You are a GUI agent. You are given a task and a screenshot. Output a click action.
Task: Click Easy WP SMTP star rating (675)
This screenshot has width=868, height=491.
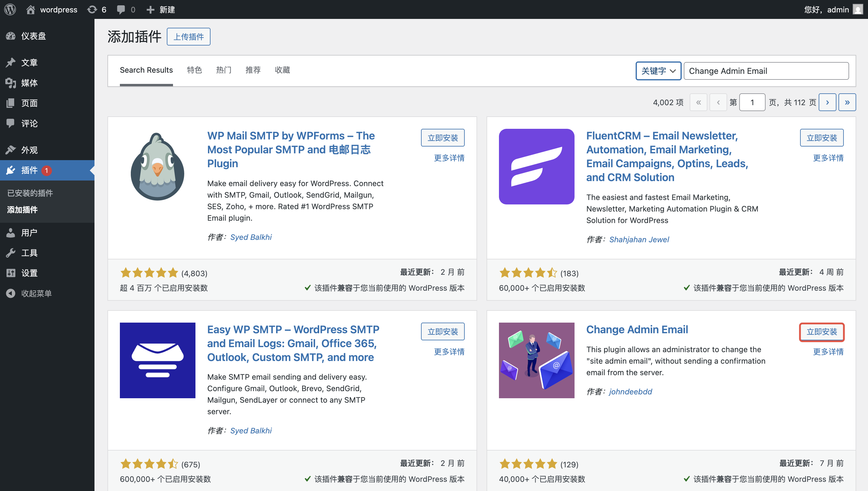(x=149, y=464)
